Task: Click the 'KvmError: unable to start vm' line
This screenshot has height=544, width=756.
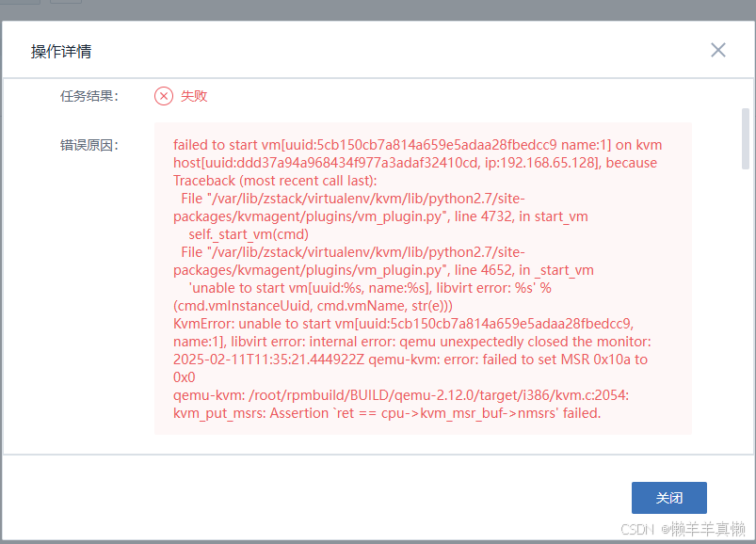Action: click(403, 324)
